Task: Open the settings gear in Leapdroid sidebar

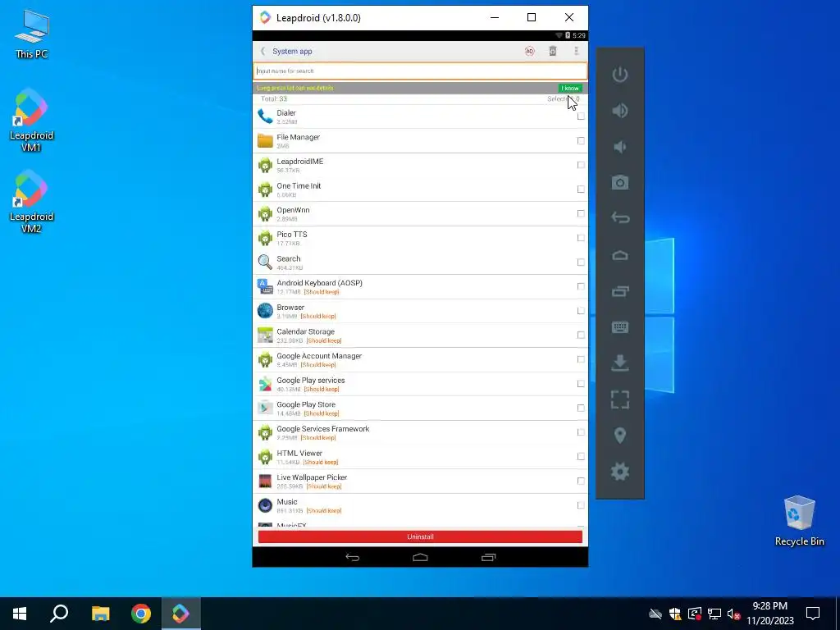Action: click(x=620, y=472)
